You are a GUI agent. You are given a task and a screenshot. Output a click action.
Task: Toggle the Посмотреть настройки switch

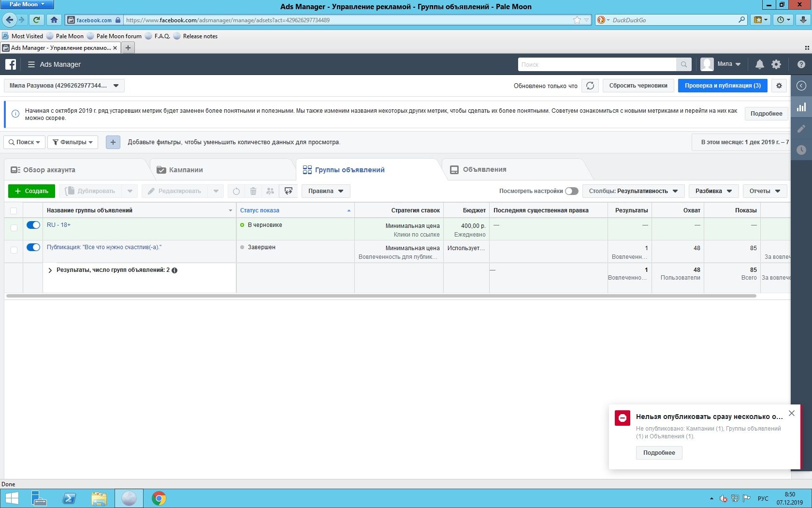572,191
